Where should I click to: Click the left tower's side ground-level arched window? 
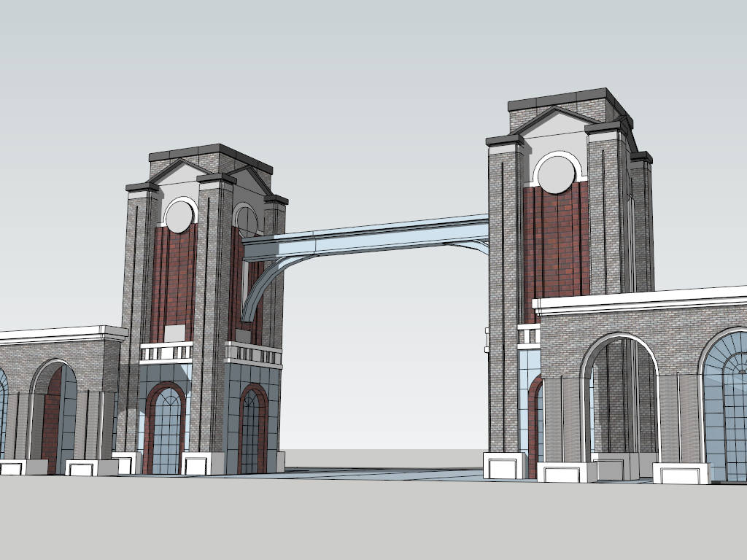tap(252, 432)
